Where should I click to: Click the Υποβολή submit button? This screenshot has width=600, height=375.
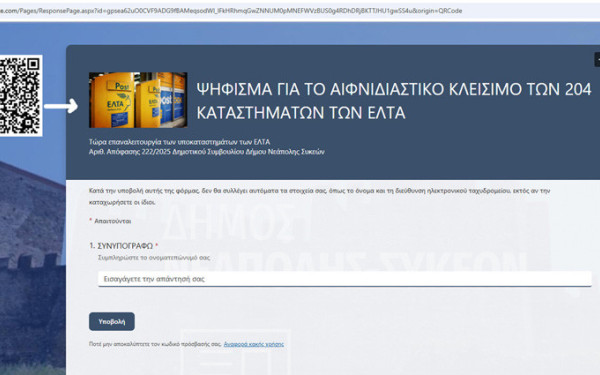[x=112, y=321]
